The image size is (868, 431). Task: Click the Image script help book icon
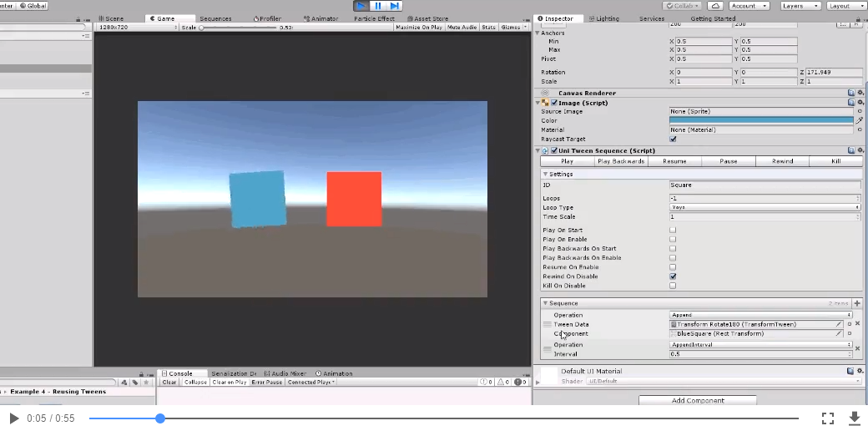[x=851, y=103]
